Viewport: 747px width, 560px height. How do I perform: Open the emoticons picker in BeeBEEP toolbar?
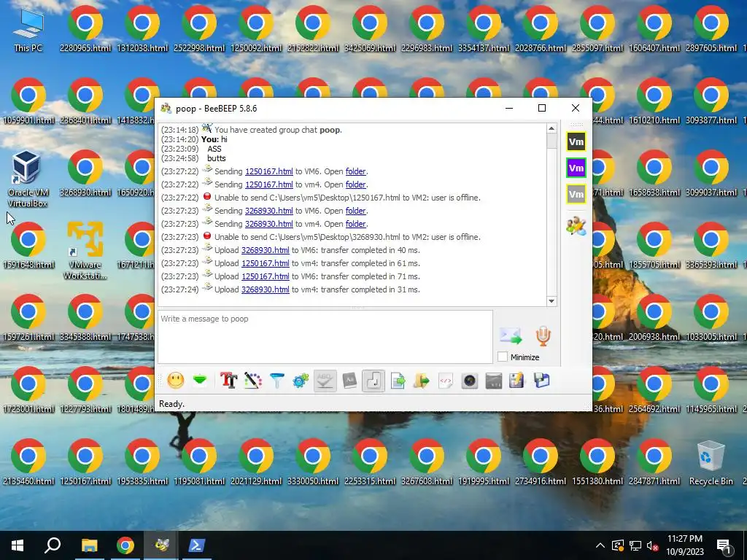point(175,381)
